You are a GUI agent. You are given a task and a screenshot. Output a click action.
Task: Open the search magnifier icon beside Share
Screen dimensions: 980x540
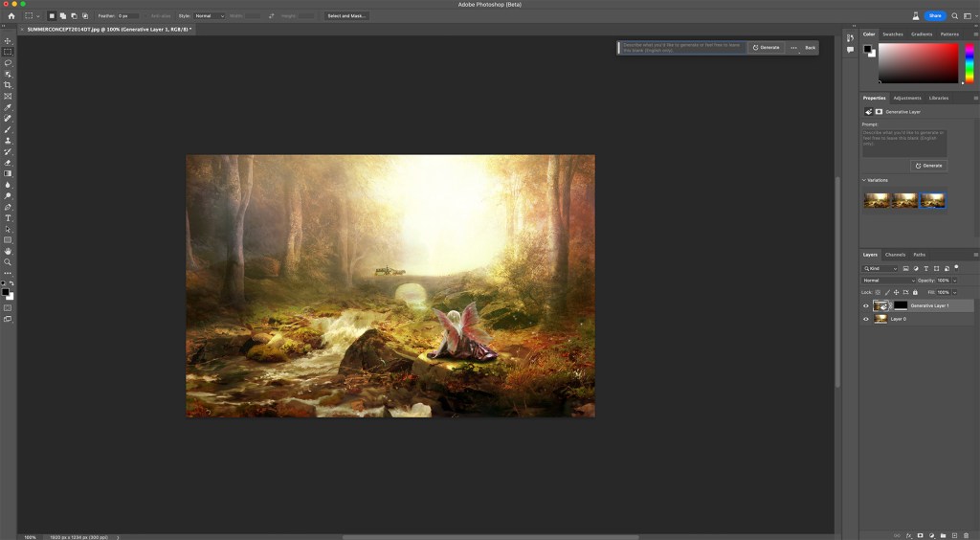954,16
